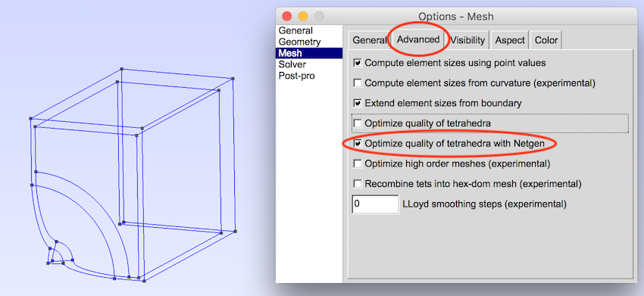Viewport: 644px width, 296px height.
Task: Disable Optimize quality of tetrahedra with Netgen
Action: tap(358, 143)
